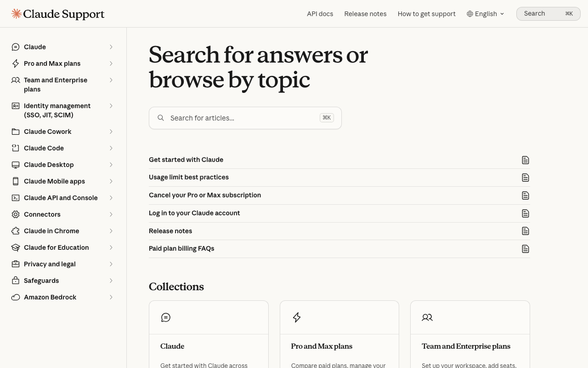The height and width of the screenshot is (368, 588).
Task: Open Cancel your Pro or Max subscription
Action: [x=339, y=195]
